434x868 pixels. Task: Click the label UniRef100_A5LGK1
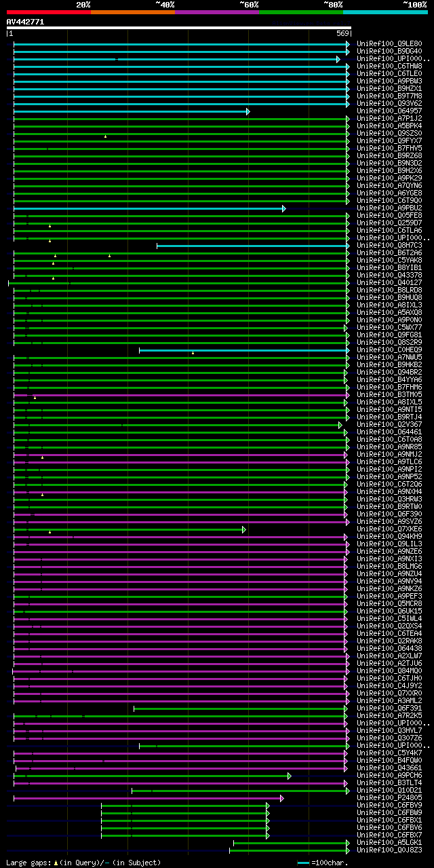pyautogui.click(x=389, y=843)
